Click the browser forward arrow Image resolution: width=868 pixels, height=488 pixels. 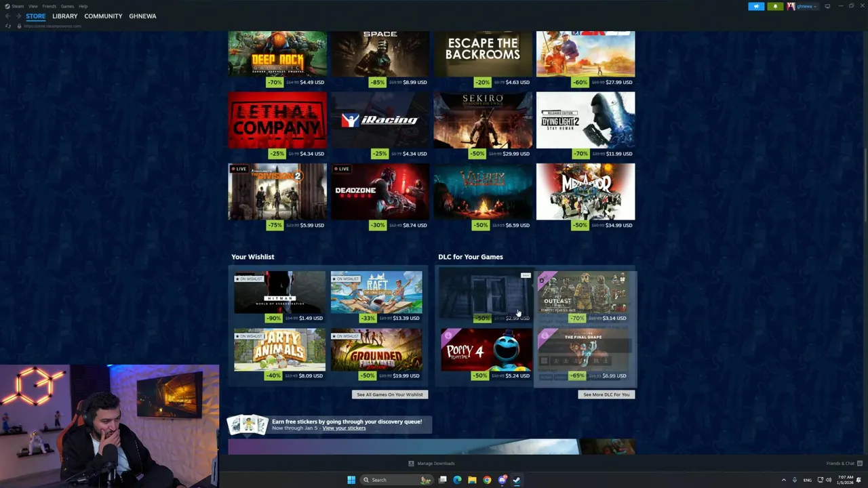coord(18,16)
